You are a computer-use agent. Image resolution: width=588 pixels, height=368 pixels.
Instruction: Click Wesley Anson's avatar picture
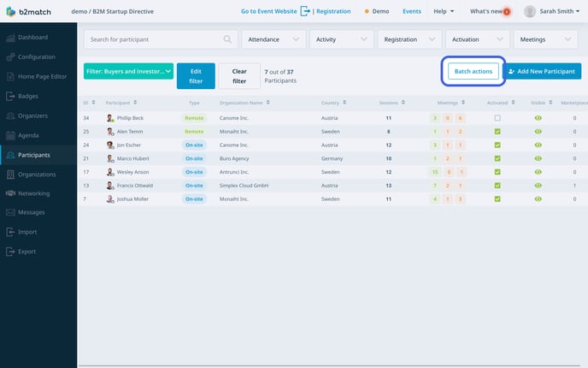(x=110, y=172)
